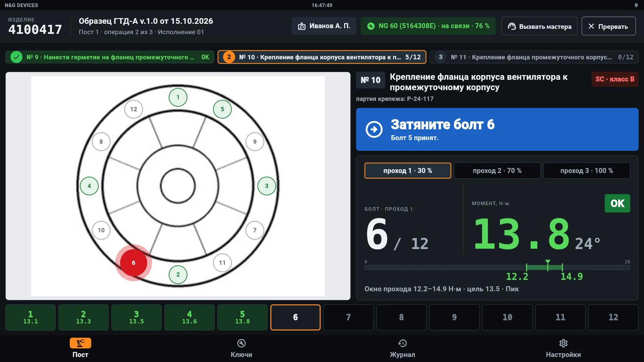Select bolt tile 1 with 13.1
The height and width of the screenshot is (362, 644).
pyautogui.click(x=31, y=317)
